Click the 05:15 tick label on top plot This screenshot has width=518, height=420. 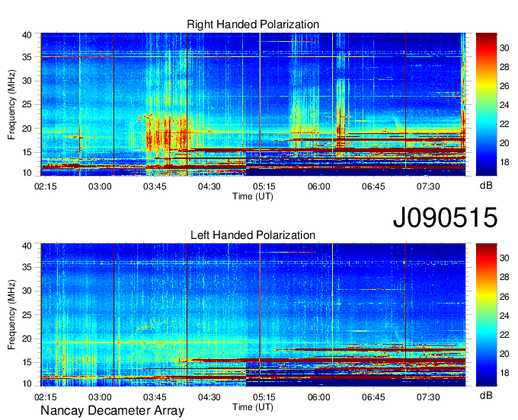tap(264, 186)
